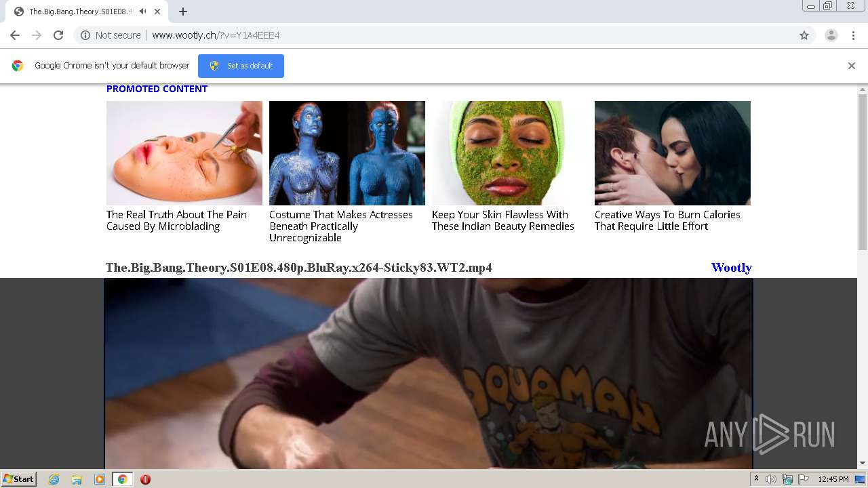
Task: Click the 12:45 PM clock
Action: click(x=833, y=479)
